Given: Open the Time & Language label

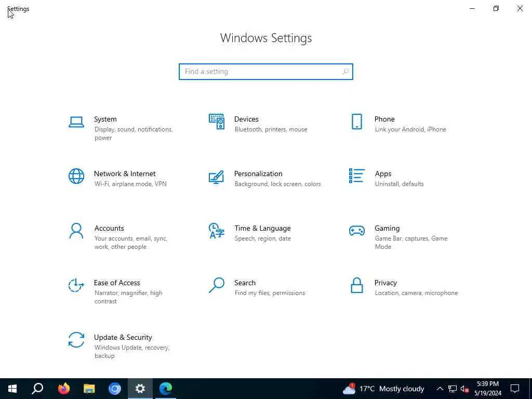Looking at the screenshot, I should pyautogui.click(x=262, y=229).
